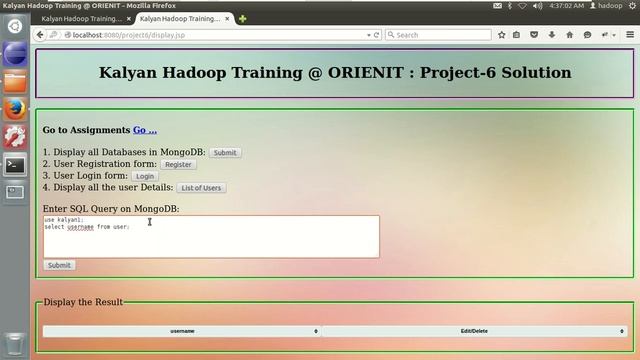The height and width of the screenshot is (360, 640).
Task: Reload the page with refresh icon
Action: (376, 35)
